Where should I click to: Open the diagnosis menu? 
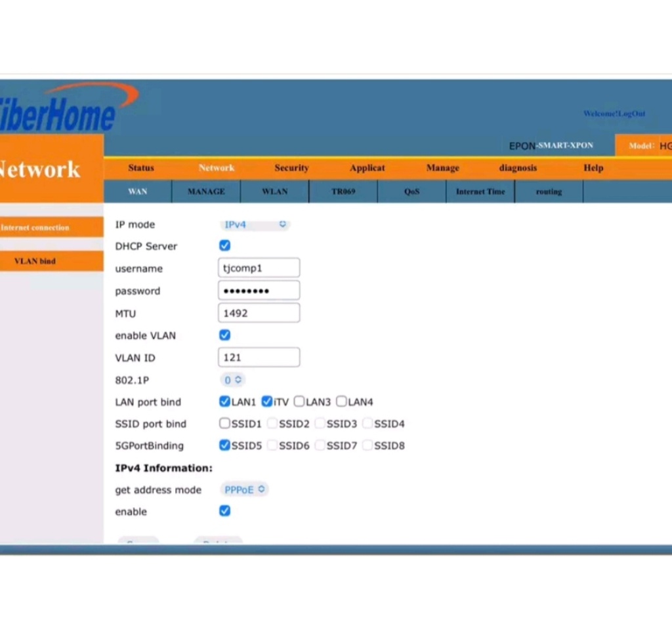(518, 168)
